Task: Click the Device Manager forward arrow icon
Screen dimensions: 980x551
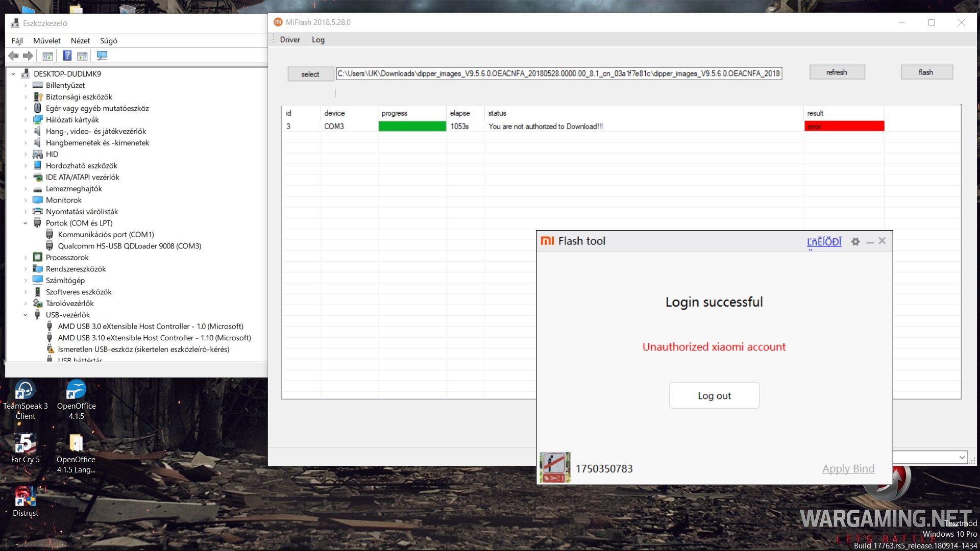Action: (28, 56)
